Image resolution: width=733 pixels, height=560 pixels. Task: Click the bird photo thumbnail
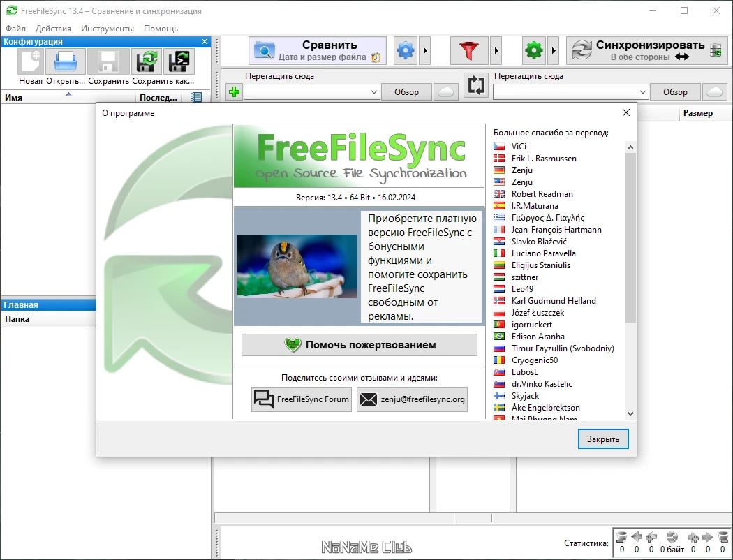point(297,267)
